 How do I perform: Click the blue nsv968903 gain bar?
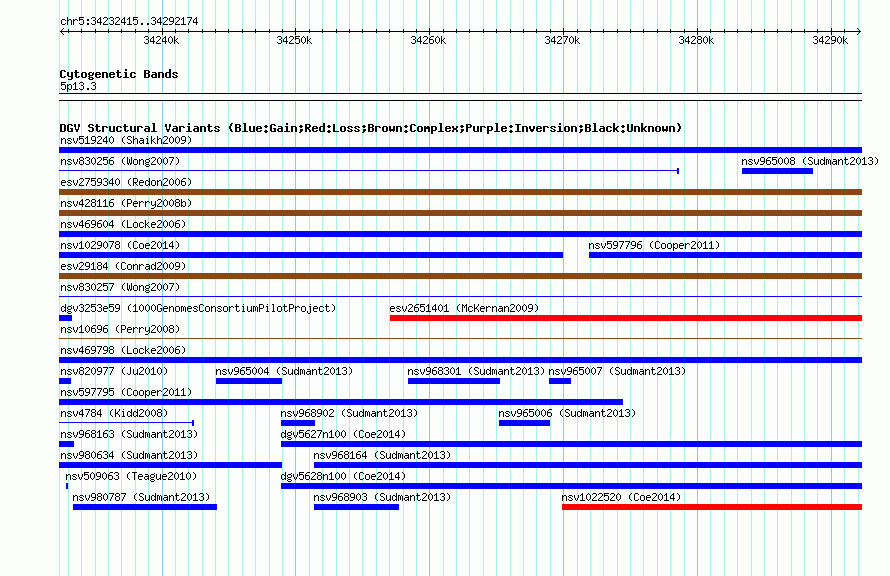pos(356,507)
